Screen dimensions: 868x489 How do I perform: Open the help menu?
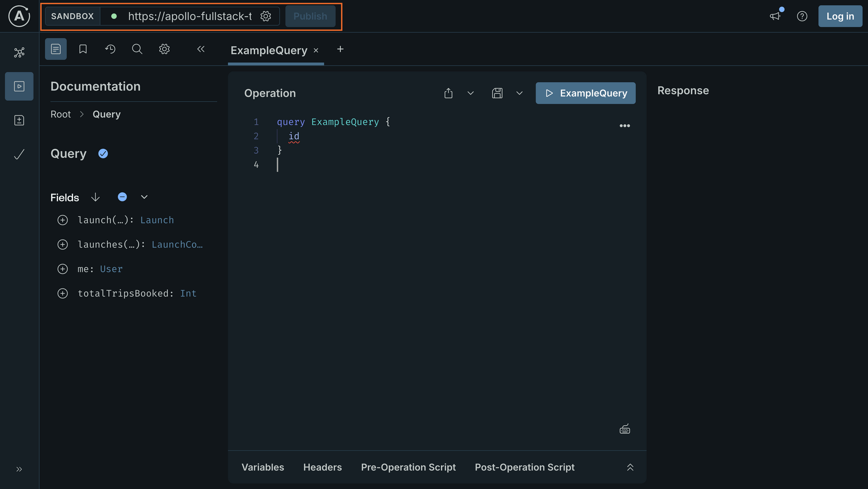tap(802, 16)
